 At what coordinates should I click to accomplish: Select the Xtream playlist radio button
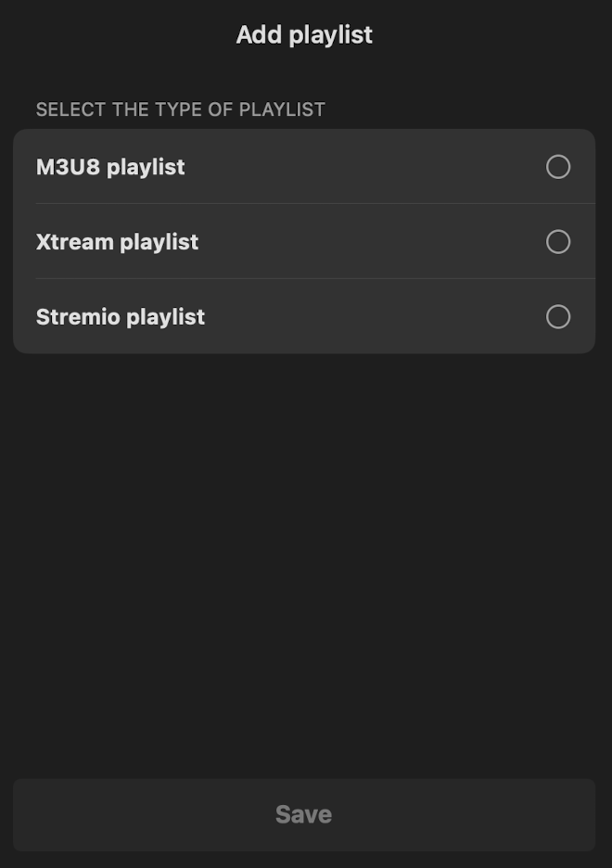(x=558, y=242)
